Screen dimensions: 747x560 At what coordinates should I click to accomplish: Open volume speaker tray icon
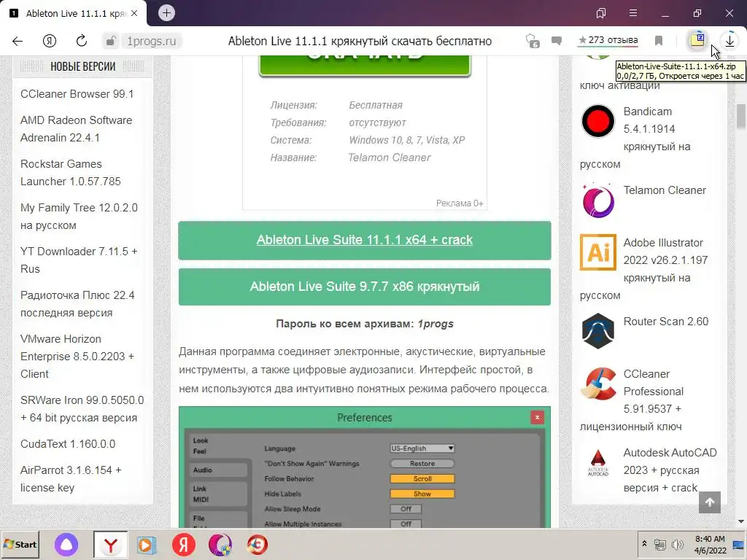676,544
